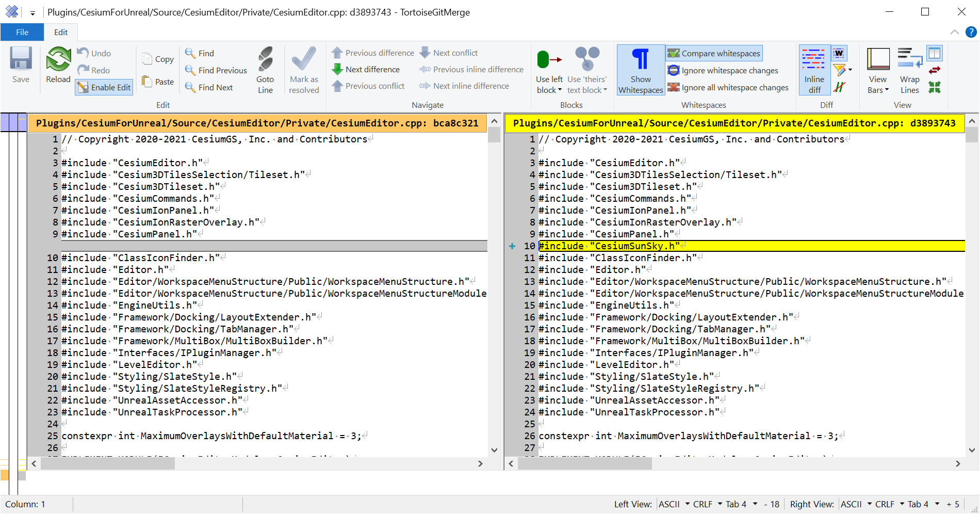This screenshot has height=514, width=980.
Task: Open the Find tool
Action: (x=200, y=53)
